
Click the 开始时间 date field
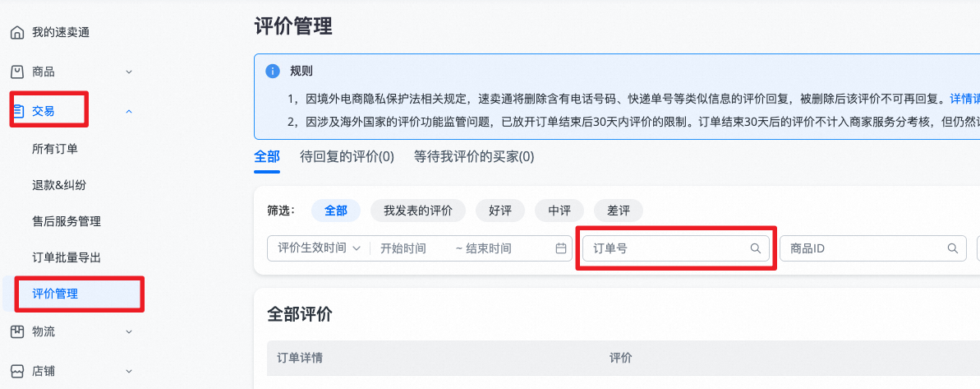click(403, 248)
